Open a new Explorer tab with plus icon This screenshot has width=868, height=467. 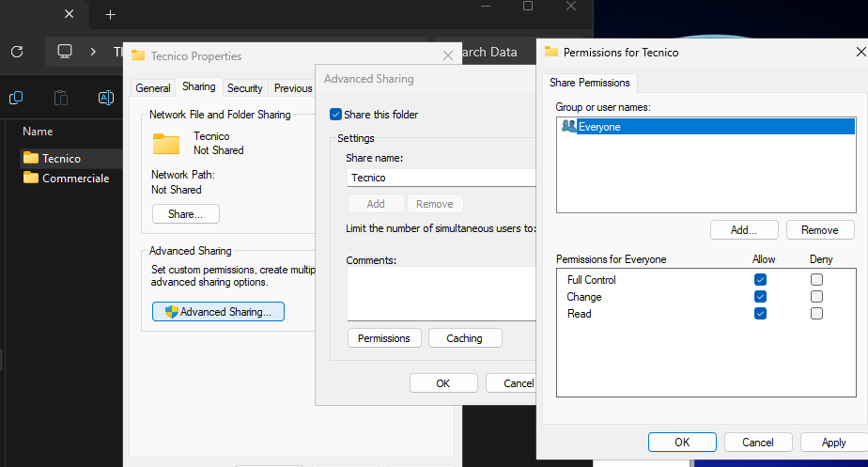point(110,15)
